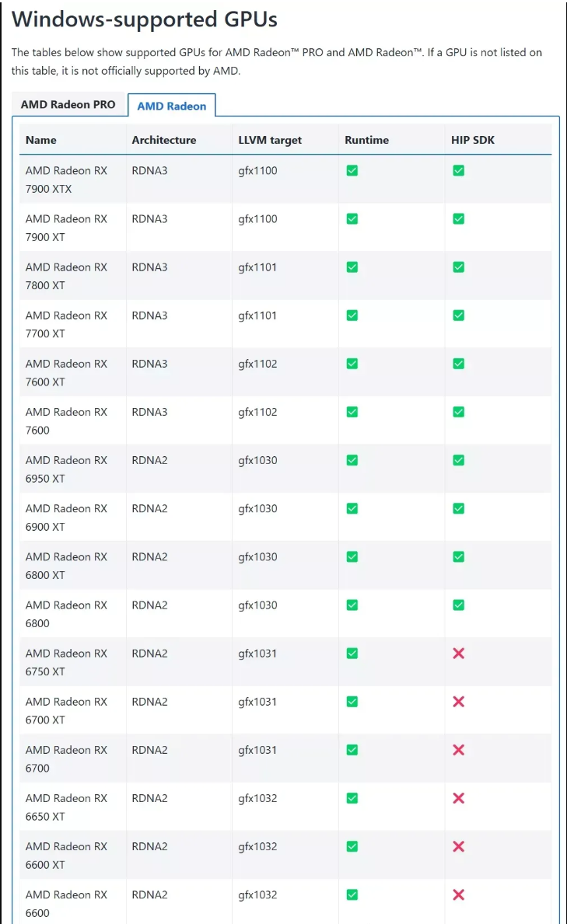The width and height of the screenshot is (567, 924).
Task: Click RDNA2 in the RX 6800 row
Action: pyautogui.click(x=150, y=605)
